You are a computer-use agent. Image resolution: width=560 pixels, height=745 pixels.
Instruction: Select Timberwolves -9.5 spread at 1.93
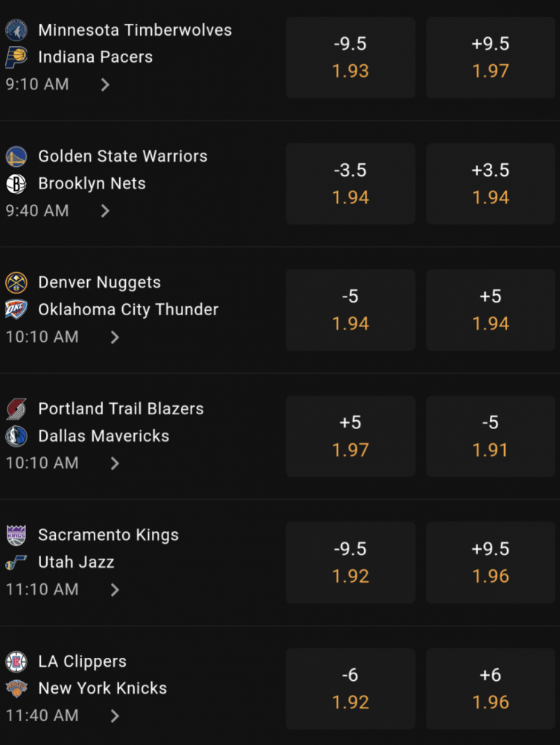click(x=351, y=57)
